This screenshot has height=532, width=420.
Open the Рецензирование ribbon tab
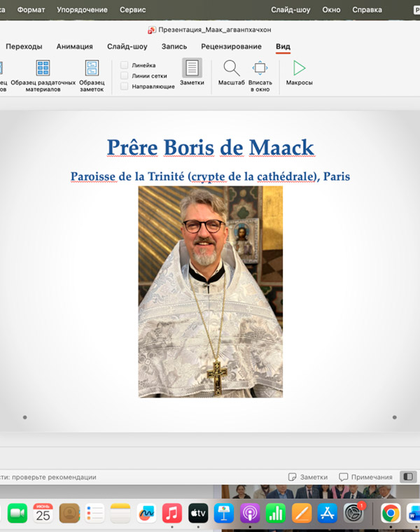pyautogui.click(x=232, y=46)
